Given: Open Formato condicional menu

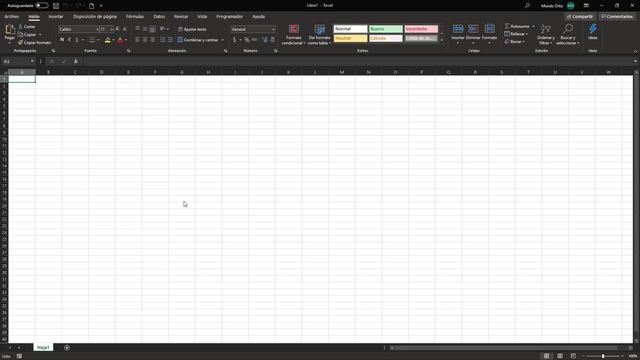Looking at the screenshot, I should pyautogui.click(x=294, y=34).
